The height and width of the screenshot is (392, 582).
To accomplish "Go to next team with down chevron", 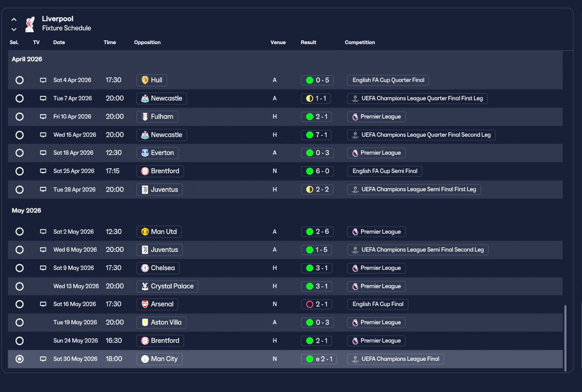I will (14, 30).
